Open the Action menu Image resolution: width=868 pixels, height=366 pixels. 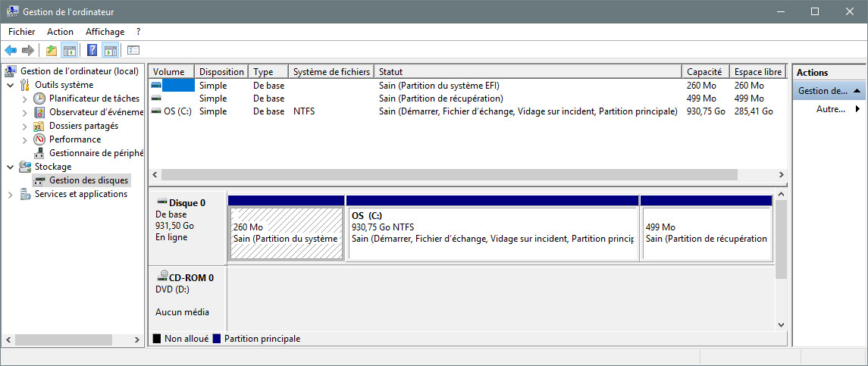point(60,32)
